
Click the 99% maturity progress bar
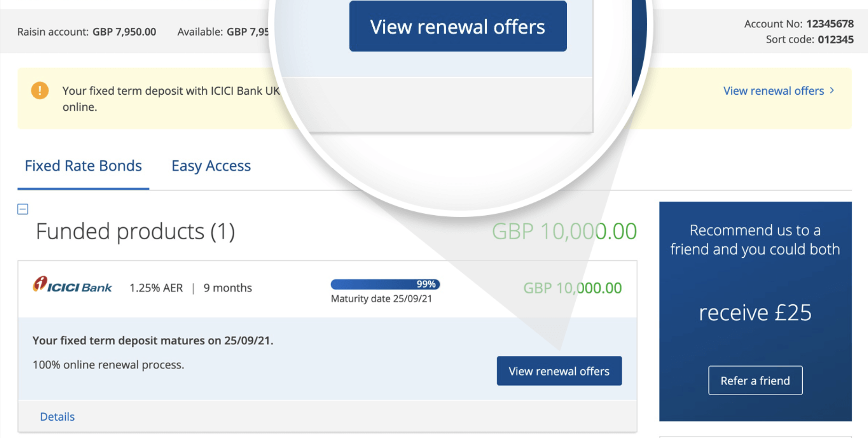pyautogui.click(x=385, y=284)
